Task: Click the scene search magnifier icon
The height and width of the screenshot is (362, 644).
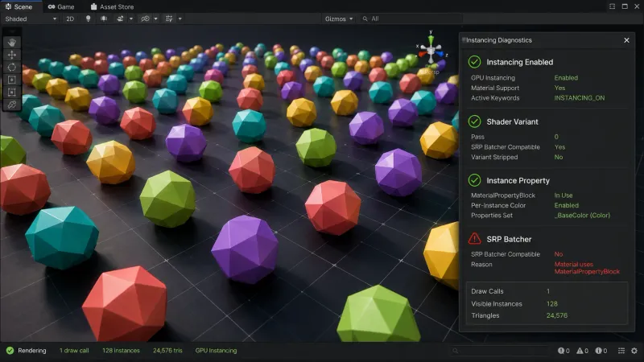Action: pyautogui.click(x=365, y=19)
